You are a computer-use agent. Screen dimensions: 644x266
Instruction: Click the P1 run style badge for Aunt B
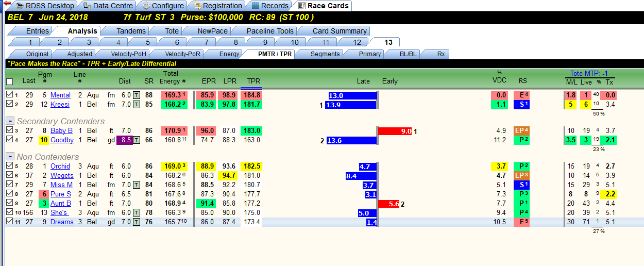click(522, 204)
